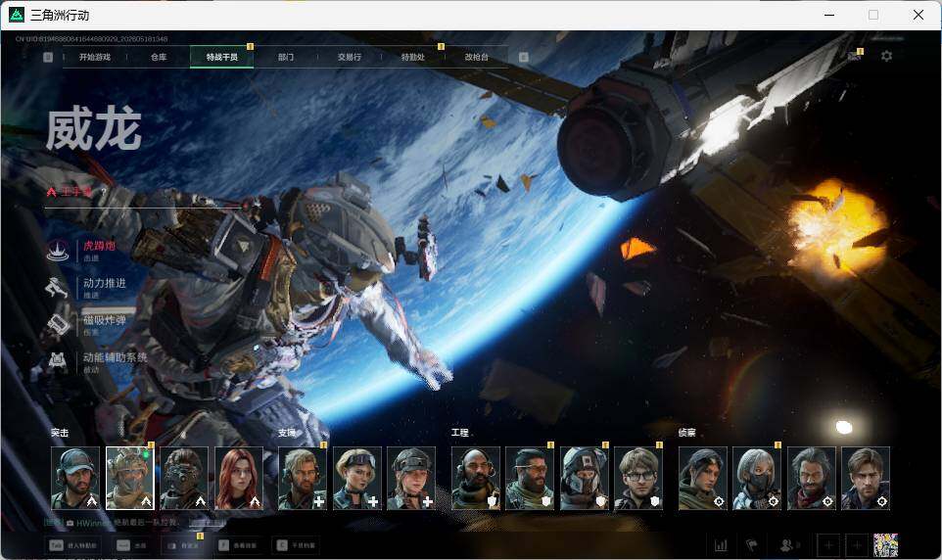Select the blonde support operator with goggles
Image resolution: width=942 pixels, height=560 pixels.
click(356, 479)
